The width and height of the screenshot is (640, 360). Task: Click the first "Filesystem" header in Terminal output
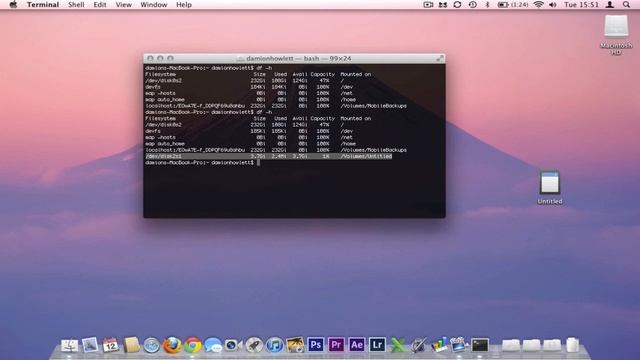click(x=160, y=74)
